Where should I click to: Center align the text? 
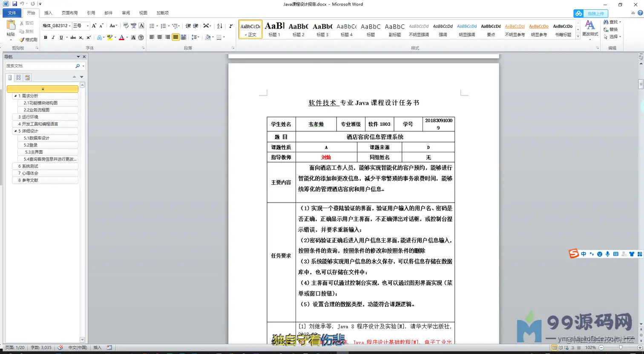pyautogui.click(x=160, y=38)
